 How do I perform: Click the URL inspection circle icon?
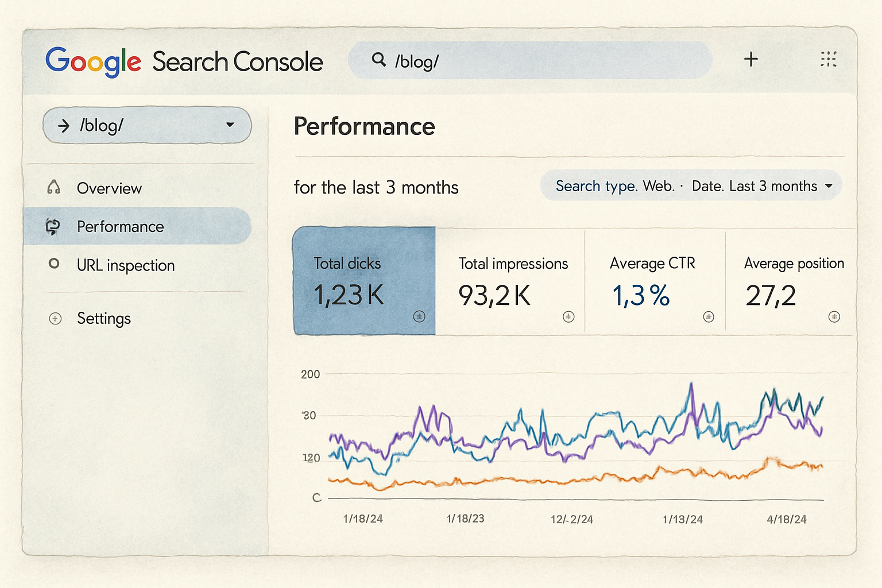click(x=54, y=264)
